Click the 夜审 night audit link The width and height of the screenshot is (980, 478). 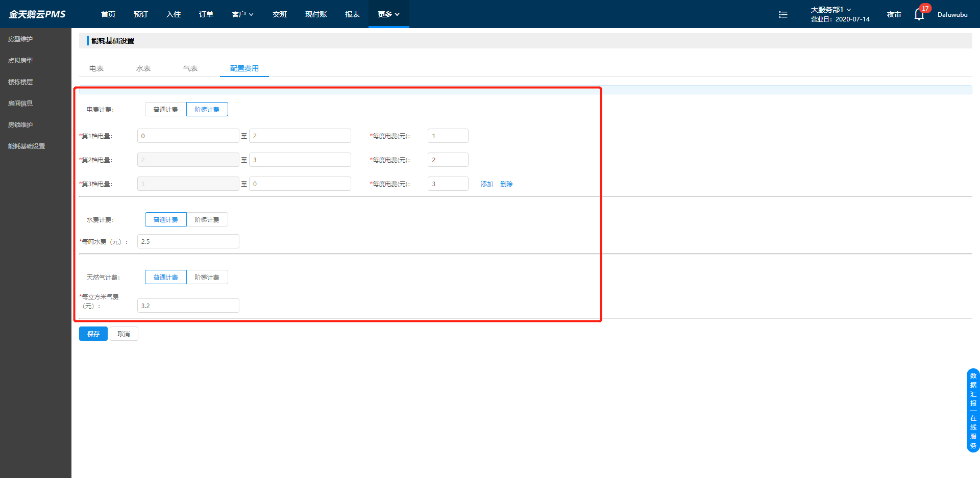coord(894,14)
